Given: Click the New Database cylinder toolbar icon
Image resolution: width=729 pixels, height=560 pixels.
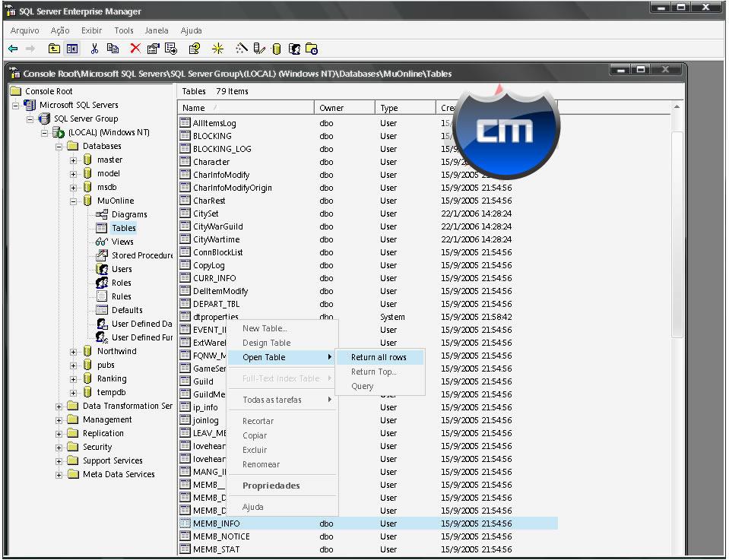Looking at the screenshot, I should (x=276, y=49).
